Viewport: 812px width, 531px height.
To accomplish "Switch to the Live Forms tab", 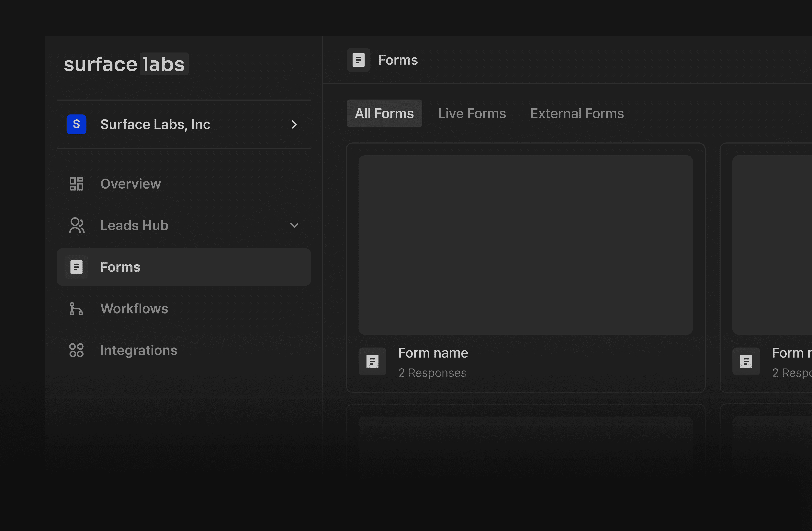I will 472,114.
